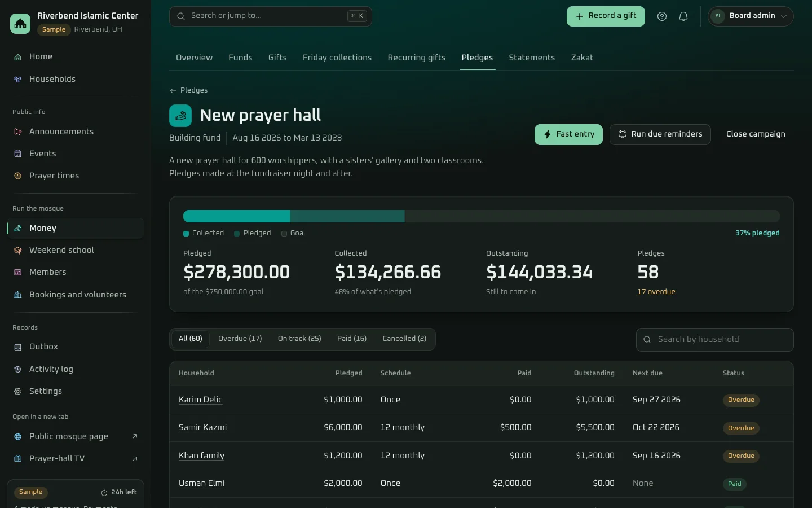This screenshot has height=508, width=812.
Task: Click the Prayer times clock icon
Action: click(18, 176)
